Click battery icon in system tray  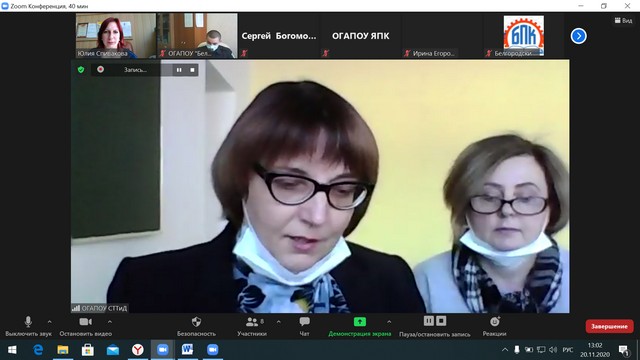click(529, 350)
